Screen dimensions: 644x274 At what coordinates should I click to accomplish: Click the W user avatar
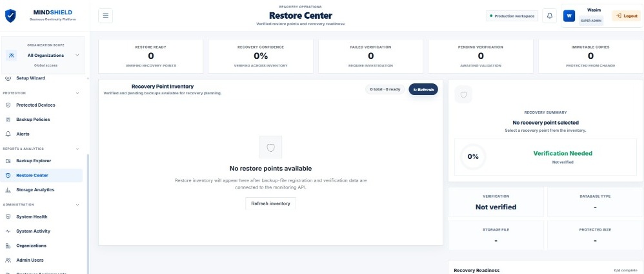point(569,16)
